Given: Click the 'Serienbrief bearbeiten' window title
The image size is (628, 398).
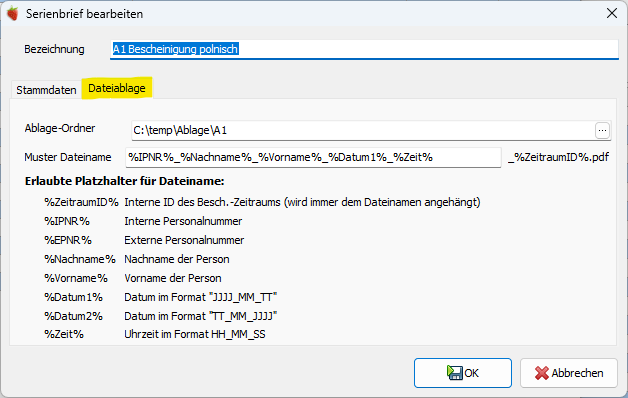Looking at the screenshot, I should [x=85, y=14].
